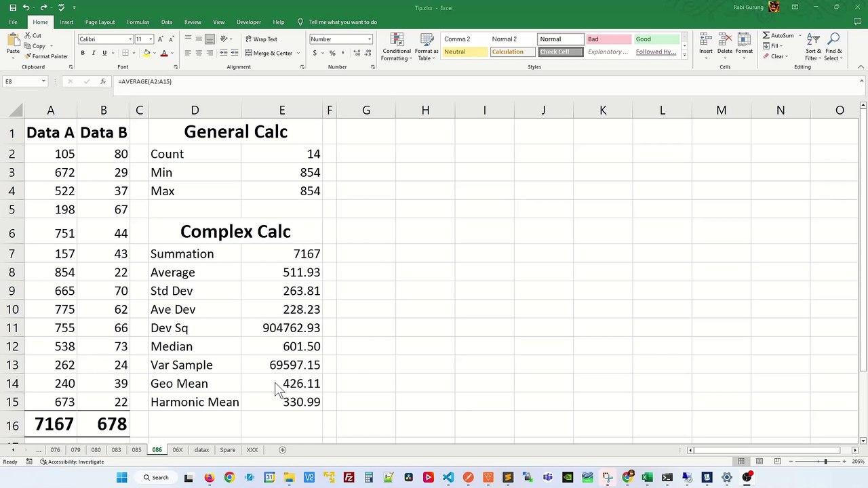Click the Save icon in the quick access toolbar
Image resolution: width=868 pixels, height=488 pixels.
point(13,7)
